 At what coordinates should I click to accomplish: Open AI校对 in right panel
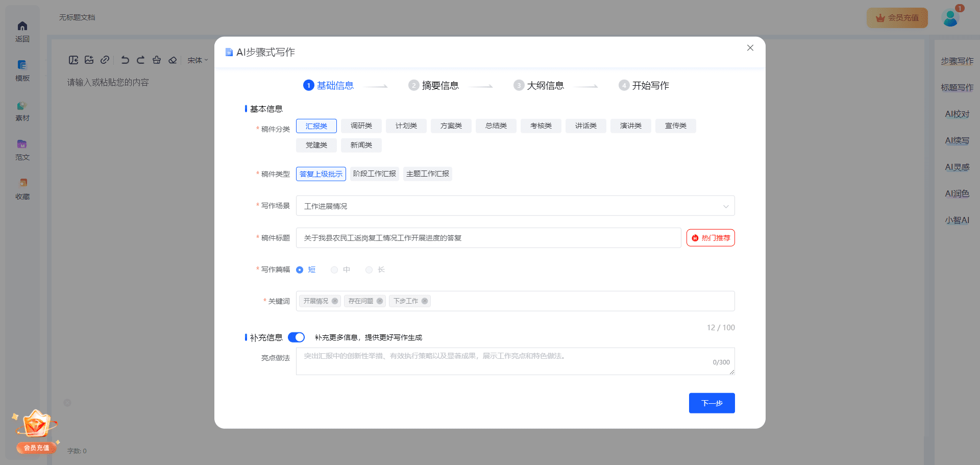[x=957, y=114]
